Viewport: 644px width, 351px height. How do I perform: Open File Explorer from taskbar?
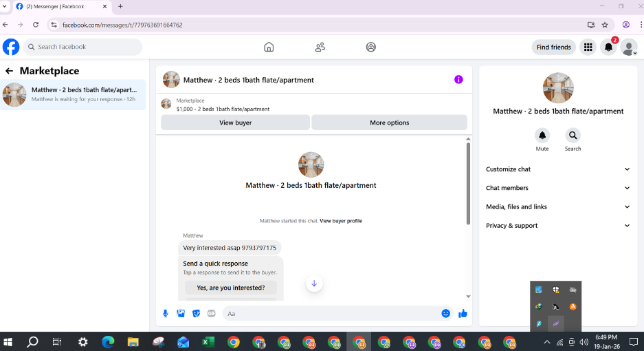[133, 342]
